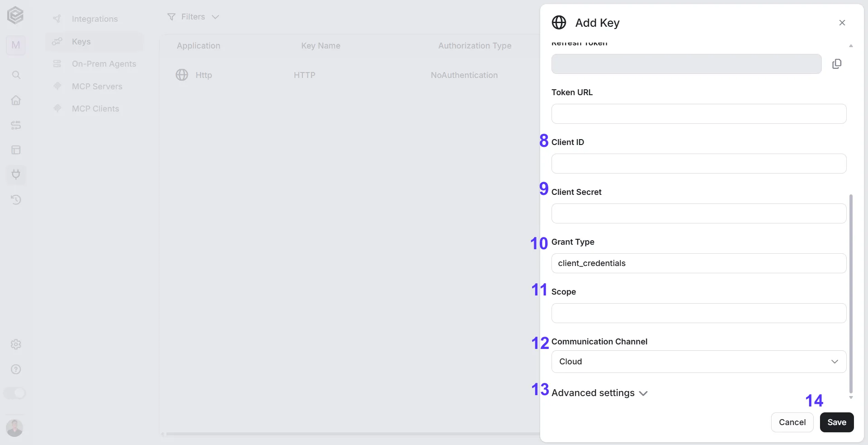The image size is (868, 445).
Task: Click the panel scroll-down arrow
Action: (851, 398)
